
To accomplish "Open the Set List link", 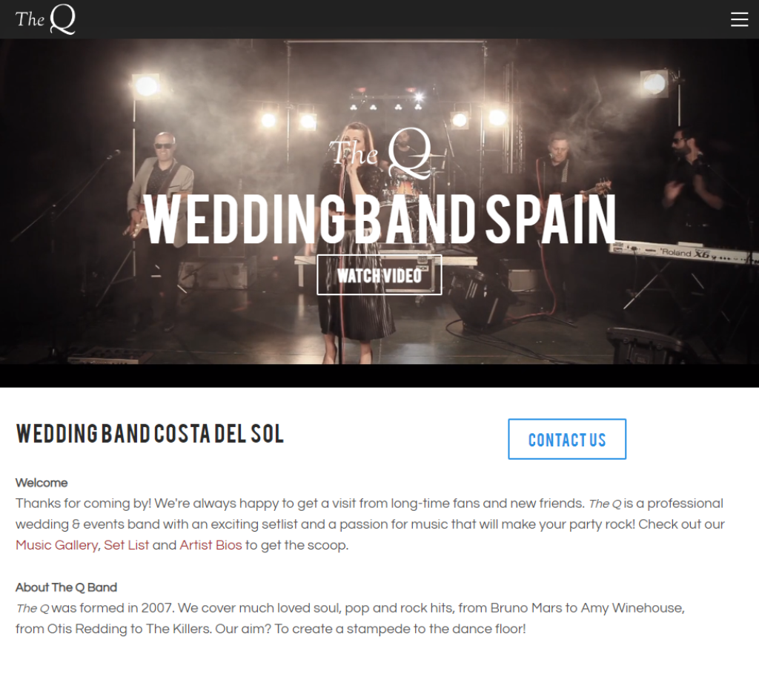I will [x=126, y=545].
